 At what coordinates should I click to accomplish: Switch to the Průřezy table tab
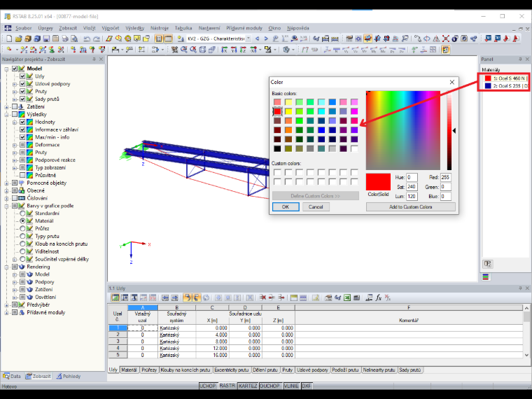click(x=149, y=370)
